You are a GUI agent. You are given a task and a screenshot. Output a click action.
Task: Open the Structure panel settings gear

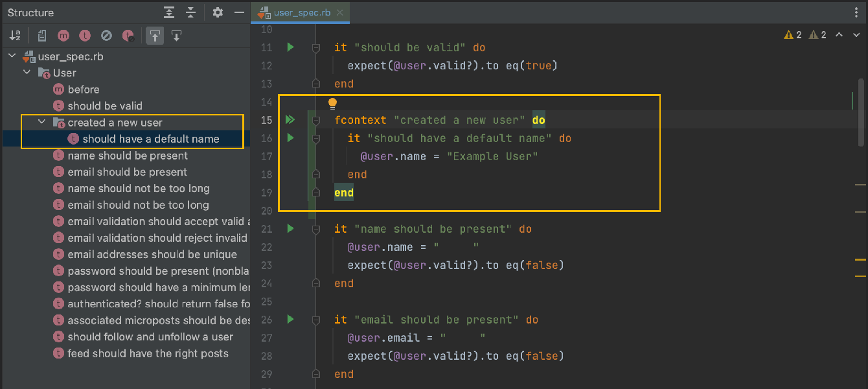[218, 12]
